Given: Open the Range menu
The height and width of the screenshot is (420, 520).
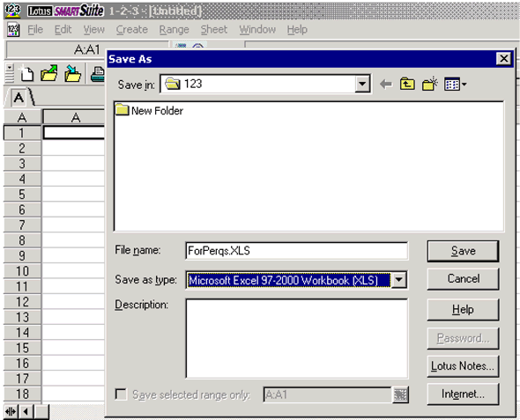Looking at the screenshot, I should [175, 29].
